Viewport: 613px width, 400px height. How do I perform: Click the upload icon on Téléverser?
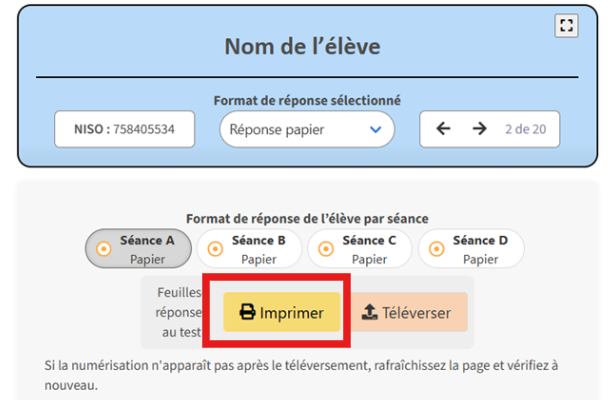click(x=370, y=313)
